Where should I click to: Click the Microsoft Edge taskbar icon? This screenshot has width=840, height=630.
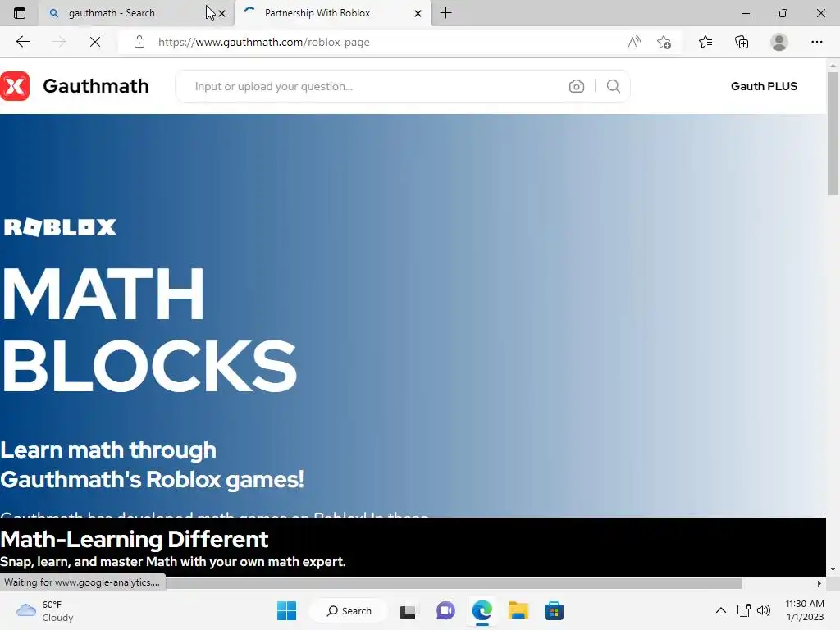coord(482,610)
